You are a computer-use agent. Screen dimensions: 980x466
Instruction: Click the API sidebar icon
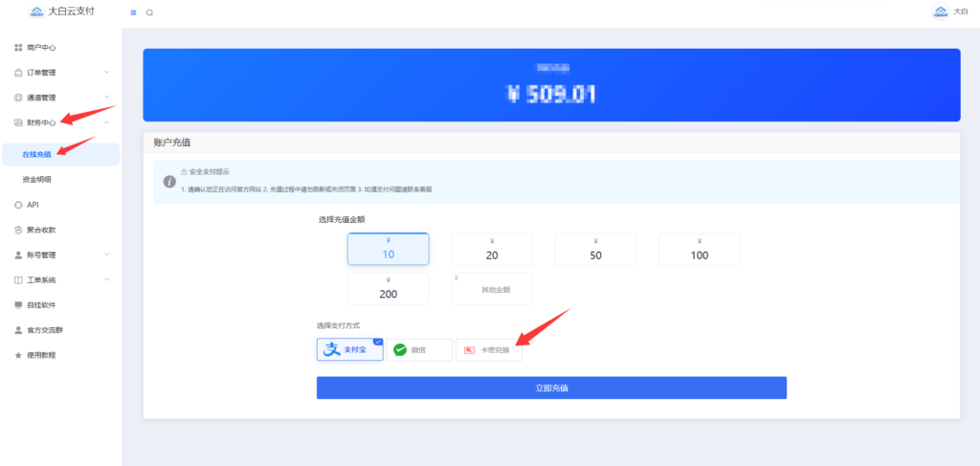18,205
